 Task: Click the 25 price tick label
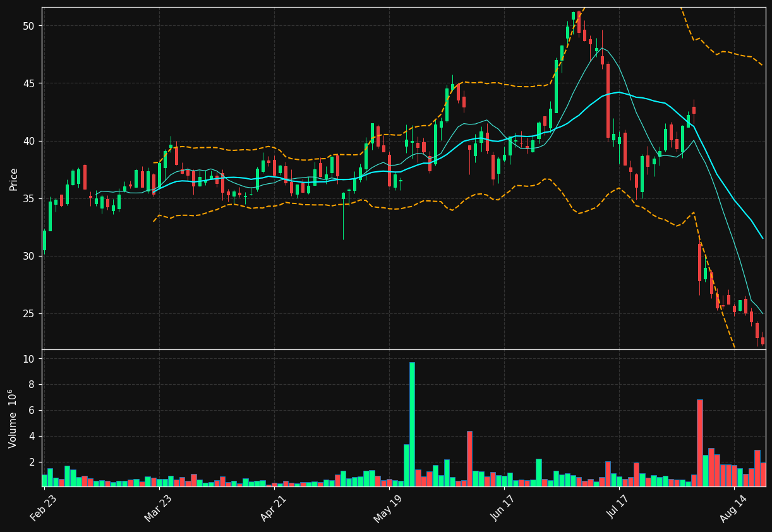pos(30,313)
